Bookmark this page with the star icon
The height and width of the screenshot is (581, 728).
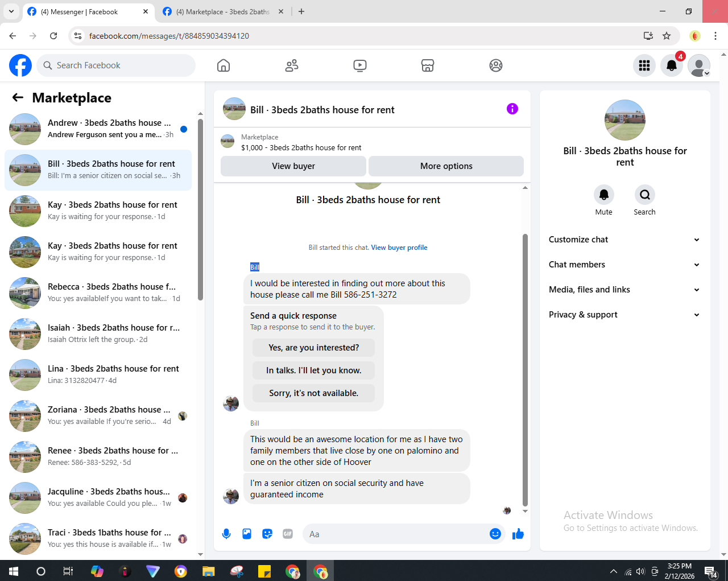(667, 36)
